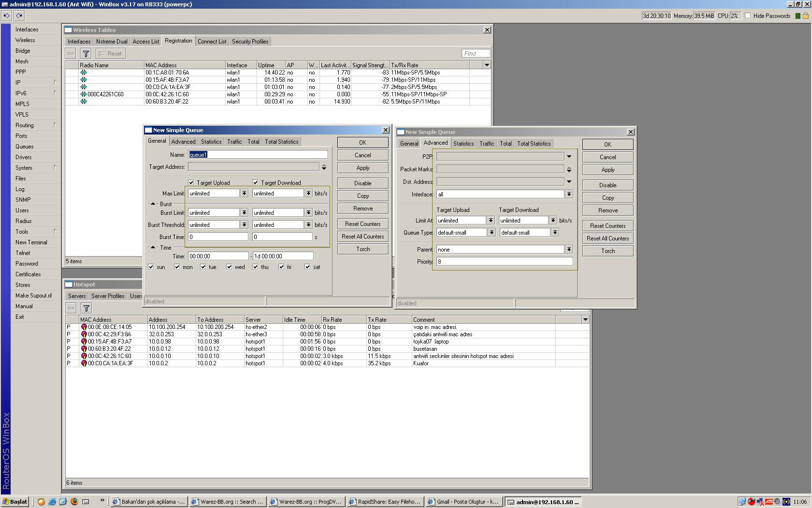812x508 pixels.
Task: Open the filter funnel in the Hotspot window
Action: coord(86,308)
